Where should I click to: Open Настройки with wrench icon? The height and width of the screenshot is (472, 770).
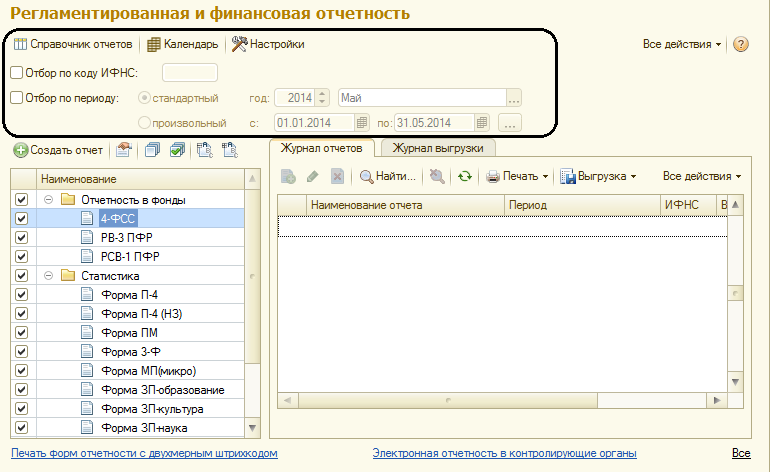coord(268,44)
